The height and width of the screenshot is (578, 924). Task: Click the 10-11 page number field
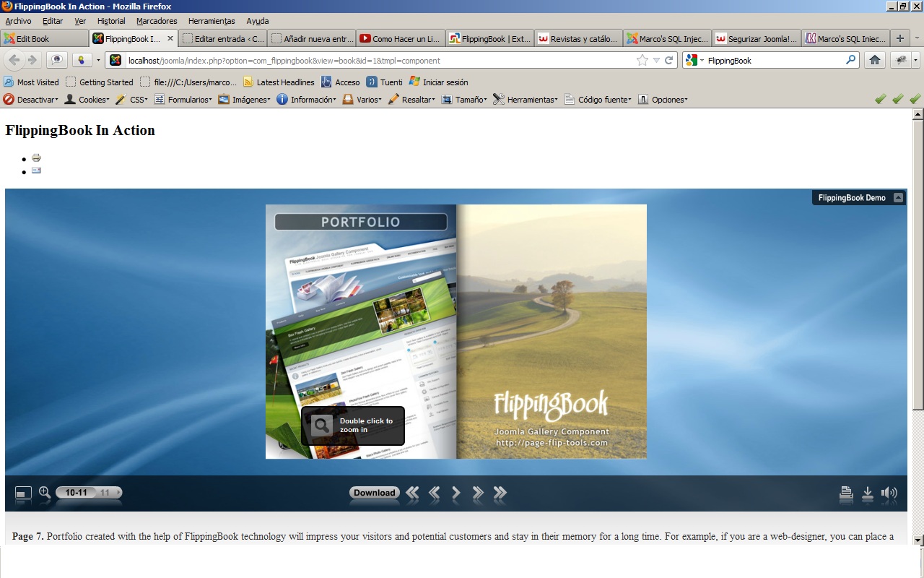(x=76, y=493)
